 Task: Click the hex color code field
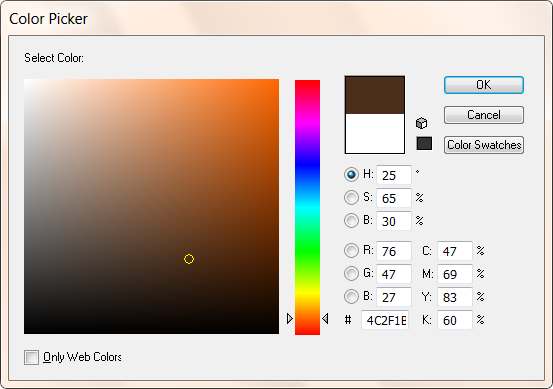[385, 320]
